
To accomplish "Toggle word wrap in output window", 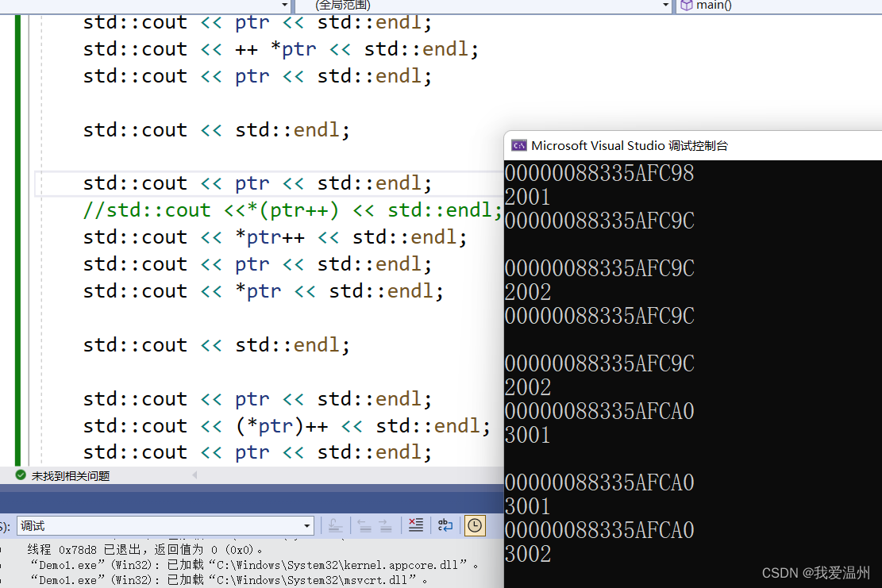I will (445, 525).
